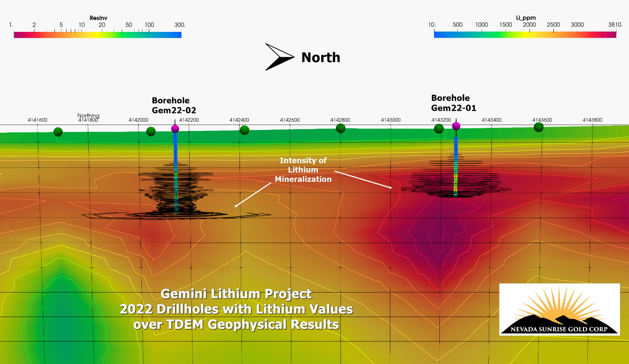Click the 2000 value on Li_ppm legend

pyautogui.click(x=529, y=25)
